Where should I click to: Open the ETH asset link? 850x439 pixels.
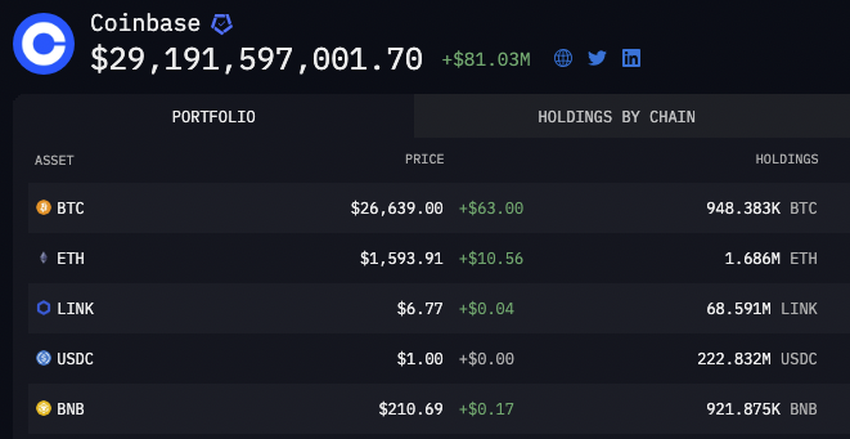coord(70,259)
